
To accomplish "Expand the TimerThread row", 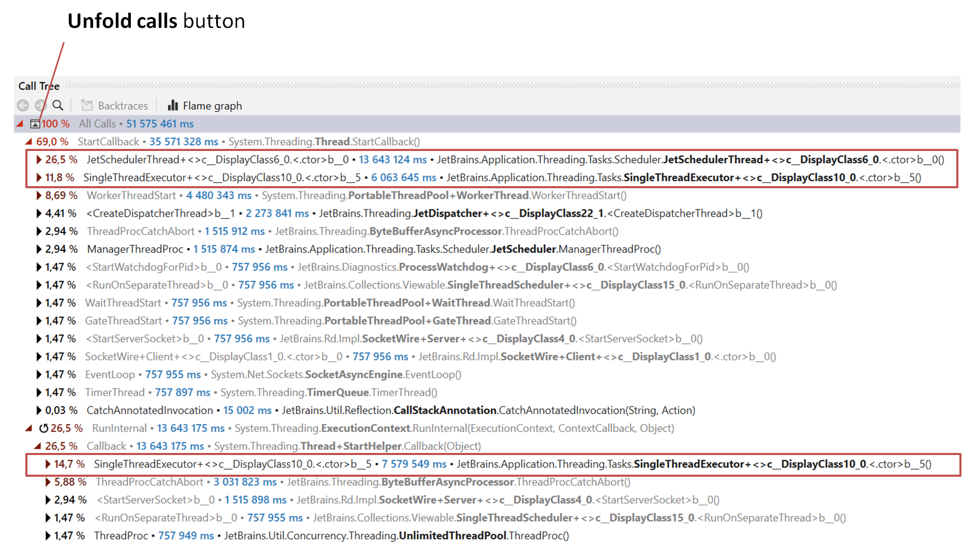I will 39,392.
